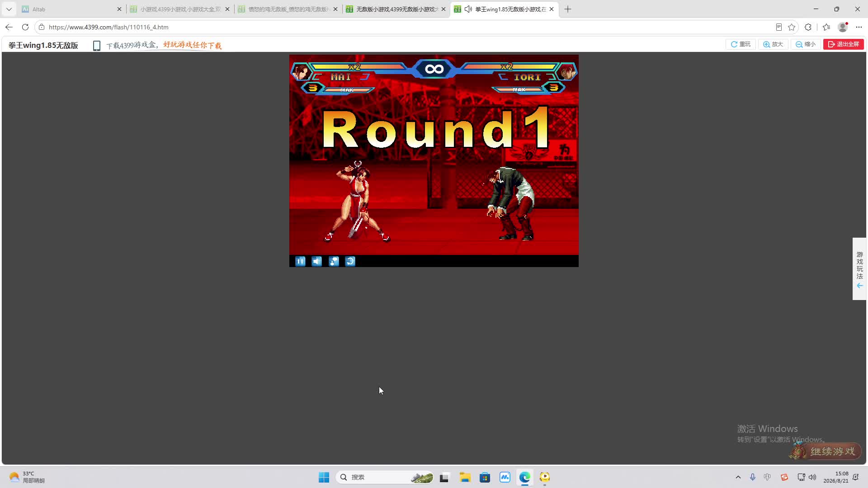Click the 重玩 replay button
Screen dimensions: 868x488
(741, 44)
